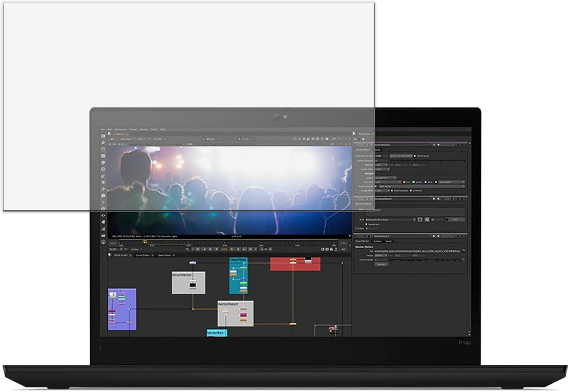The width and height of the screenshot is (568, 392).
Task: Enable the mask channel checkbox
Action: point(376,186)
